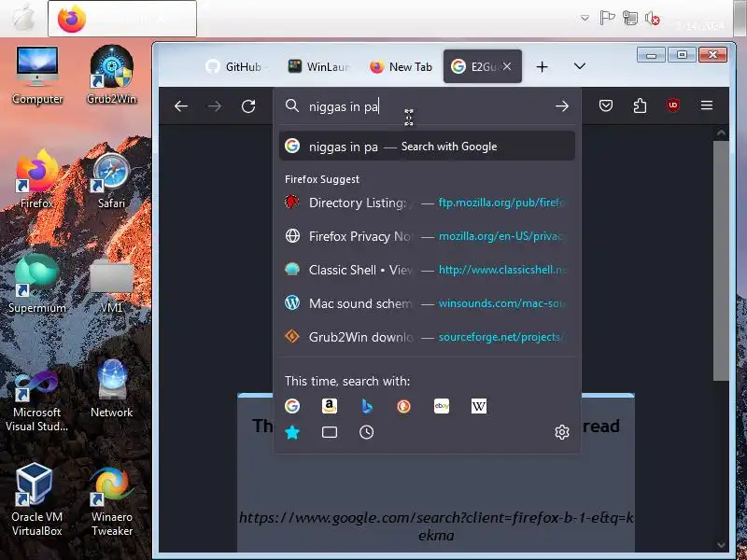747x560 pixels.
Task: Click the Firefox taskbar button
Action: 122,19
